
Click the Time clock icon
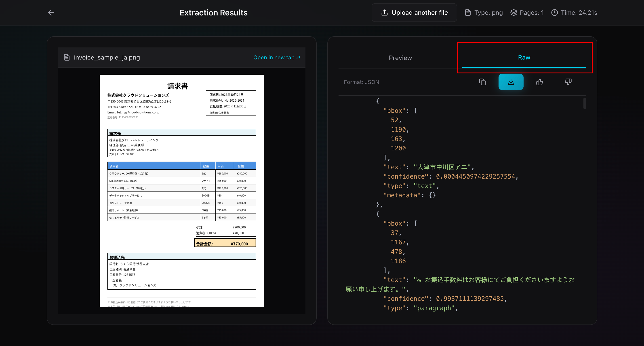coord(554,13)
